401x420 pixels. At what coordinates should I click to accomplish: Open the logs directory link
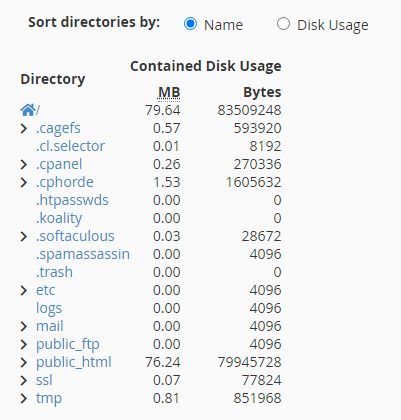[49, 308]
